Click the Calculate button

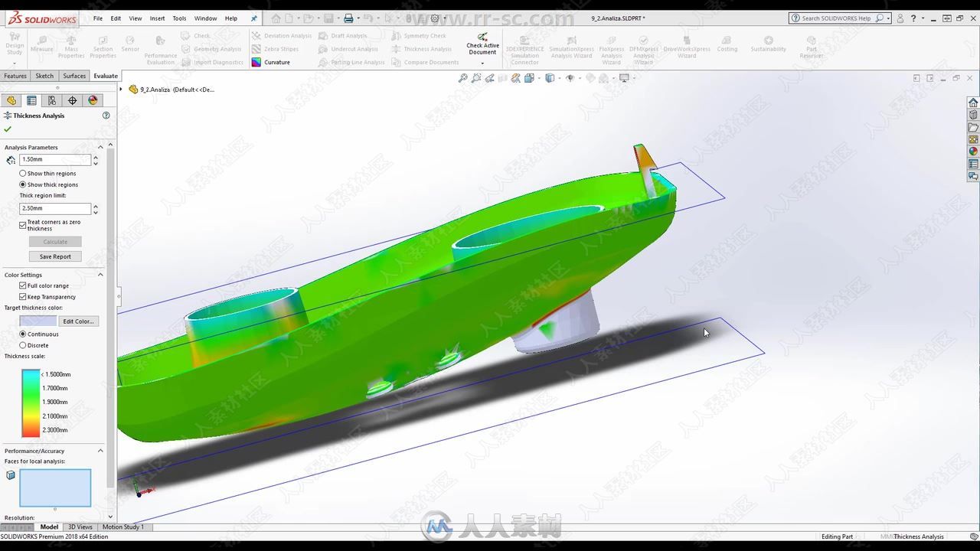click(55, 242)
